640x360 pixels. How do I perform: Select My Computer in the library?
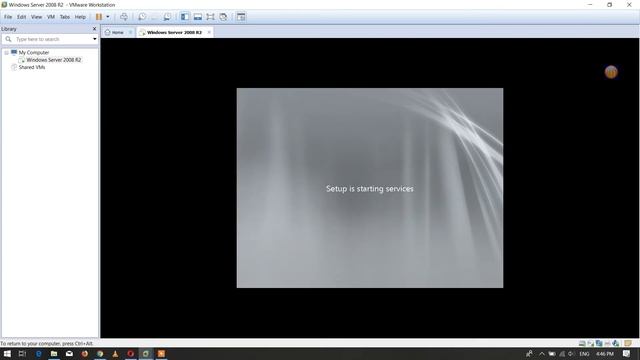[x=33, y=53]
